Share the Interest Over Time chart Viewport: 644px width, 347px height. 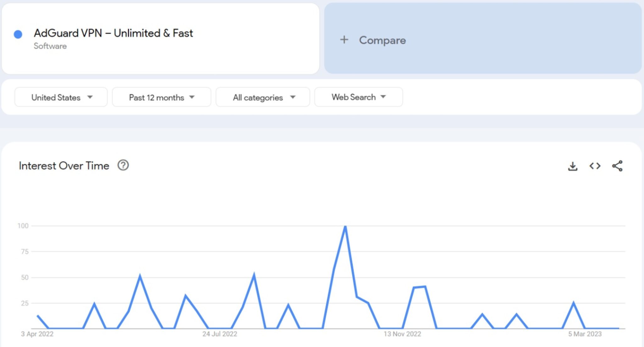point(617,166)
